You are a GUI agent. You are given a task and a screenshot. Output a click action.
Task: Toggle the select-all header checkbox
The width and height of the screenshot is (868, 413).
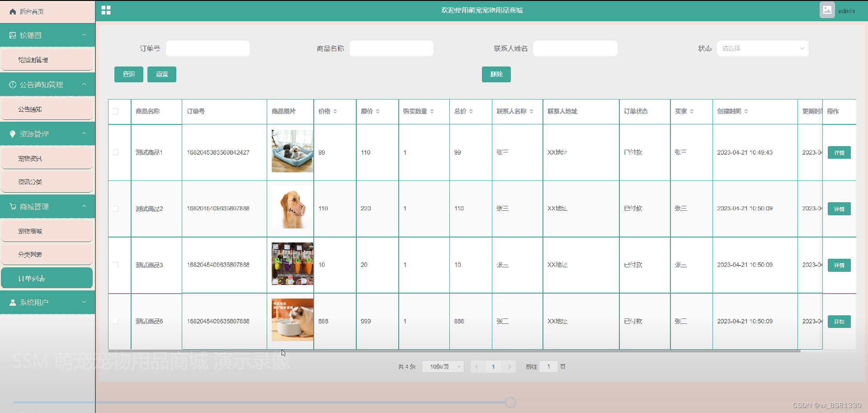coord(116,111)
